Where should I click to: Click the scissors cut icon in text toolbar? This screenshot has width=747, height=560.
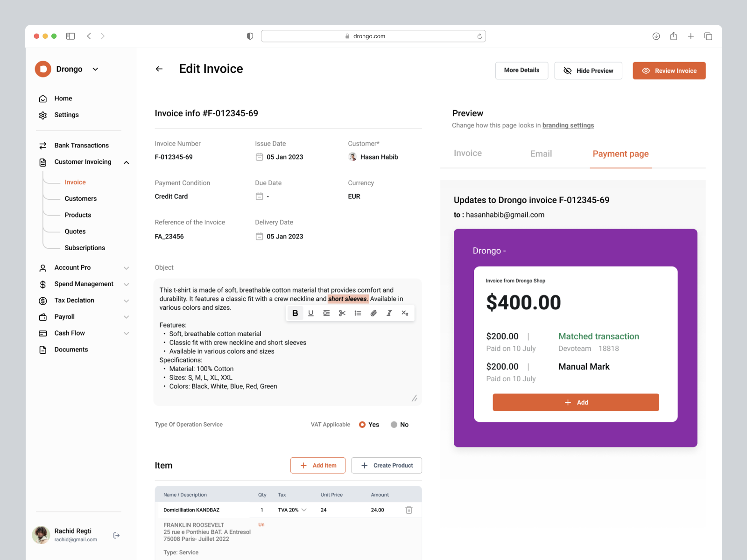[342, 313]
